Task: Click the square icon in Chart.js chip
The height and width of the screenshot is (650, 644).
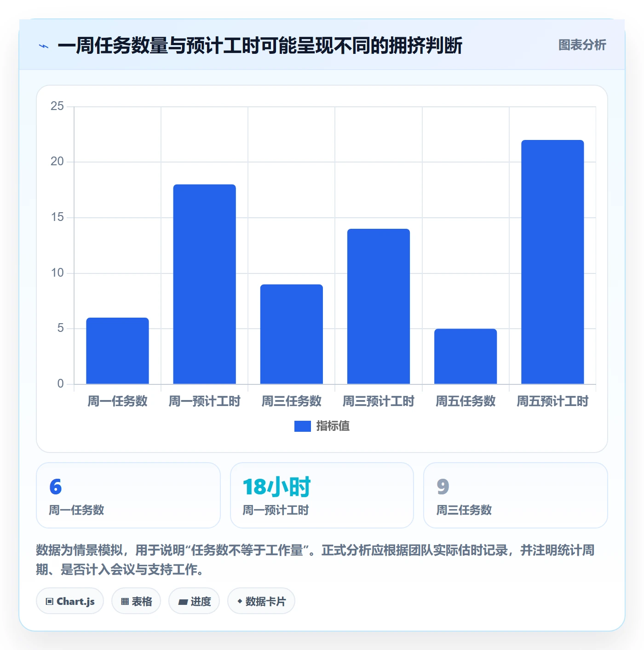Action: pos(50,601)
